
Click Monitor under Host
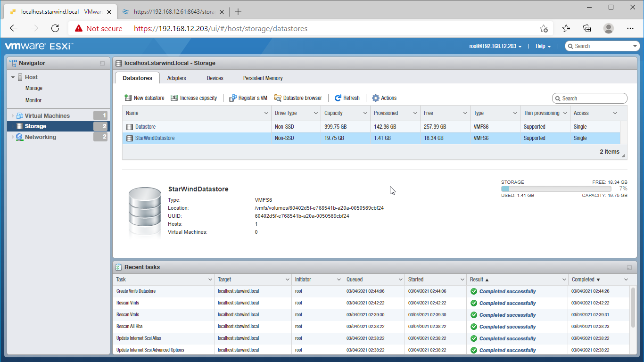click(x=33, y=100)
